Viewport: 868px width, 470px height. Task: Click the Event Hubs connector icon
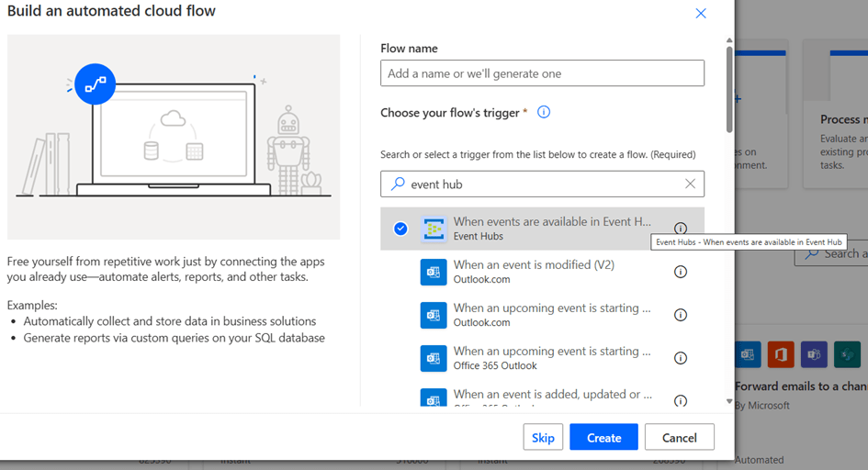434,229
